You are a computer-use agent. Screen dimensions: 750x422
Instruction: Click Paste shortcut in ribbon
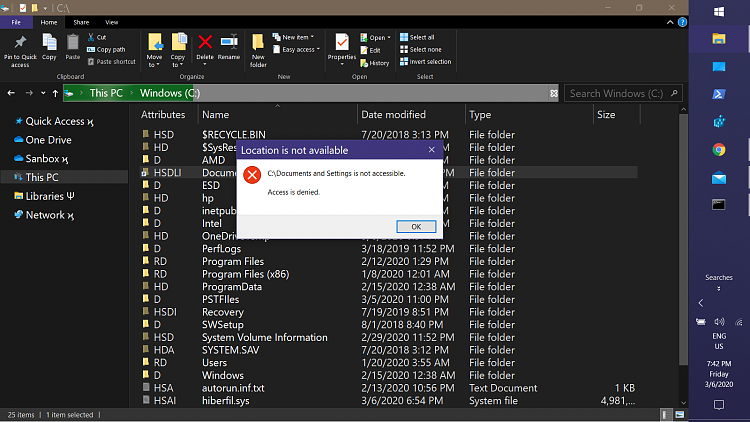tap(111, 62)
